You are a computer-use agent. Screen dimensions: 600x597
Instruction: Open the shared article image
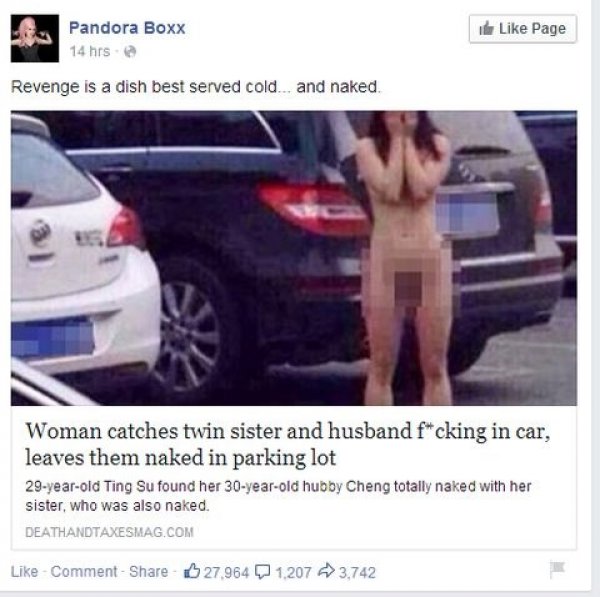click(x=294, y=258)
